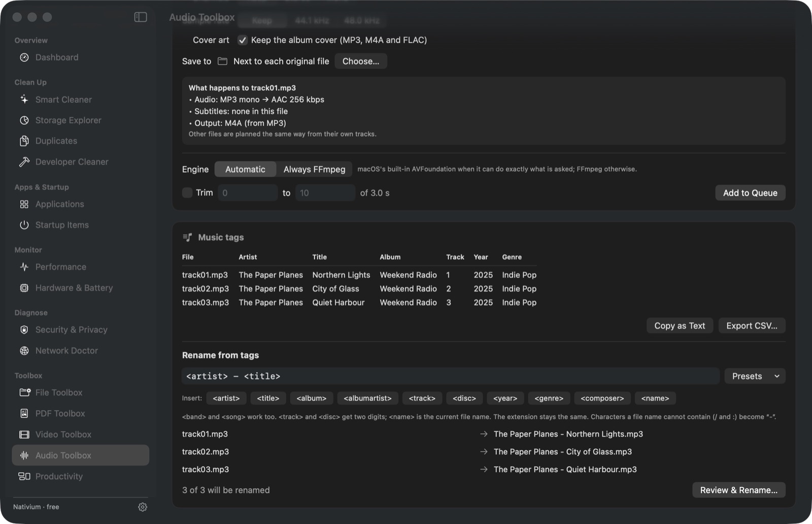The height and width of the screenshot is (524, 812).
Task: Click the Startup Items power icon
Action: pyautogui.click(x=24, y=225)
